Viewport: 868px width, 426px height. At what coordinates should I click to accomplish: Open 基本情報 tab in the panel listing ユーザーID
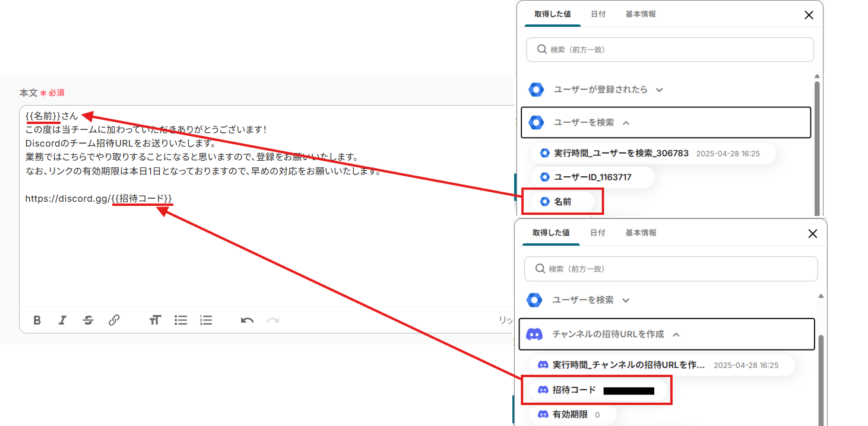tap(641, 14)
